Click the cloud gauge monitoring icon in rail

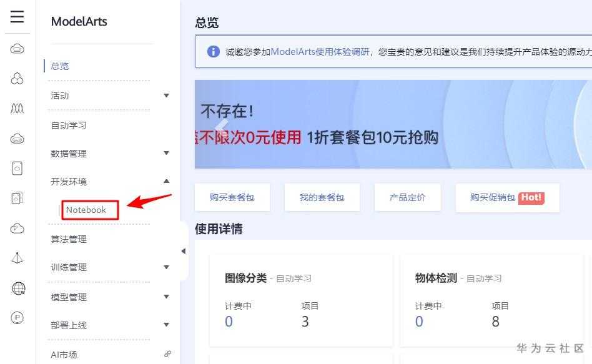coord(17,229)
